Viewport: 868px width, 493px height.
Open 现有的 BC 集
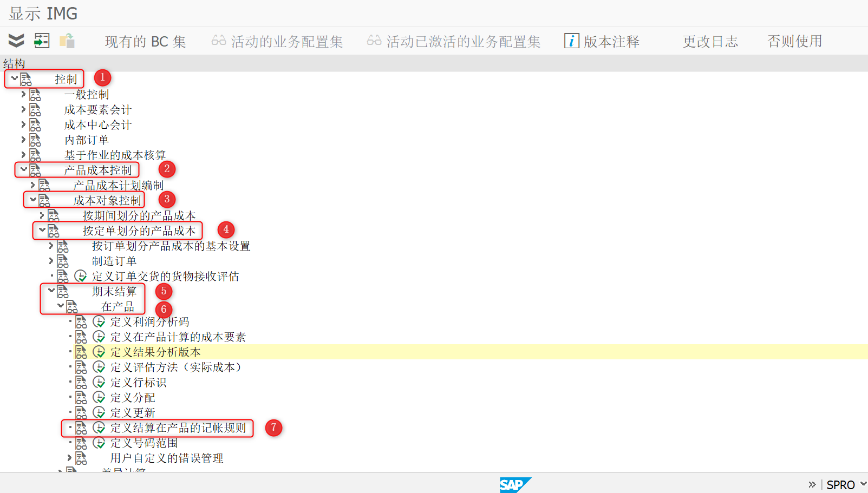pyautogui.click(x=145, y=42)
